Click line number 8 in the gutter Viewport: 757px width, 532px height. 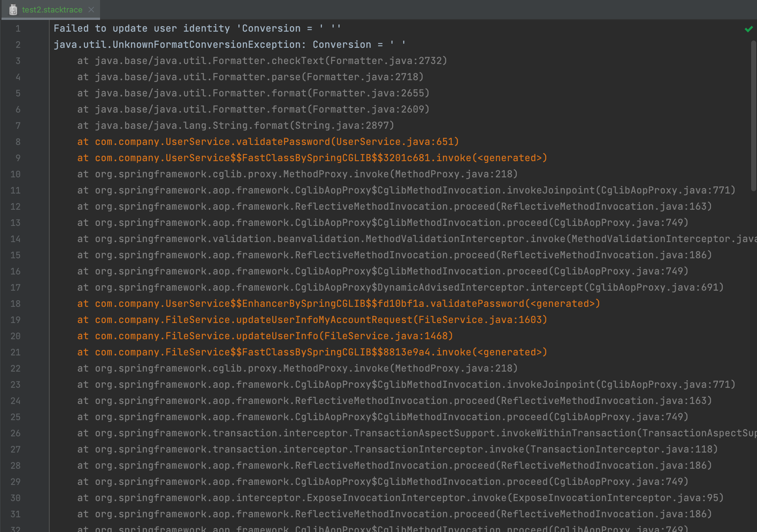click(x=18, y=142)
